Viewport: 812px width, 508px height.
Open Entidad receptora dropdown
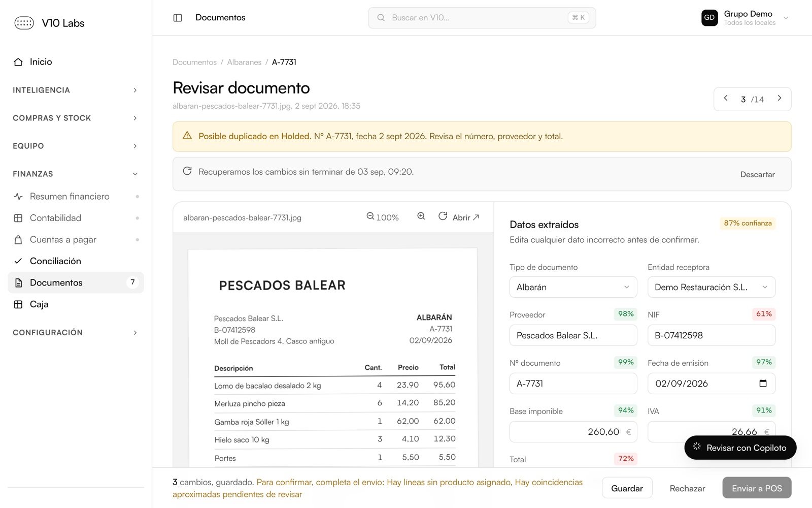point(712,287)
